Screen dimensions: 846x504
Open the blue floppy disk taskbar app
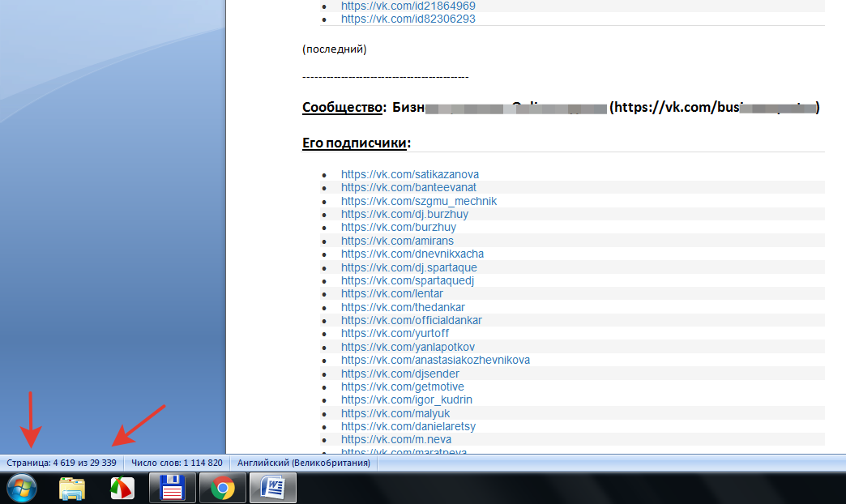tap(172, 488)
